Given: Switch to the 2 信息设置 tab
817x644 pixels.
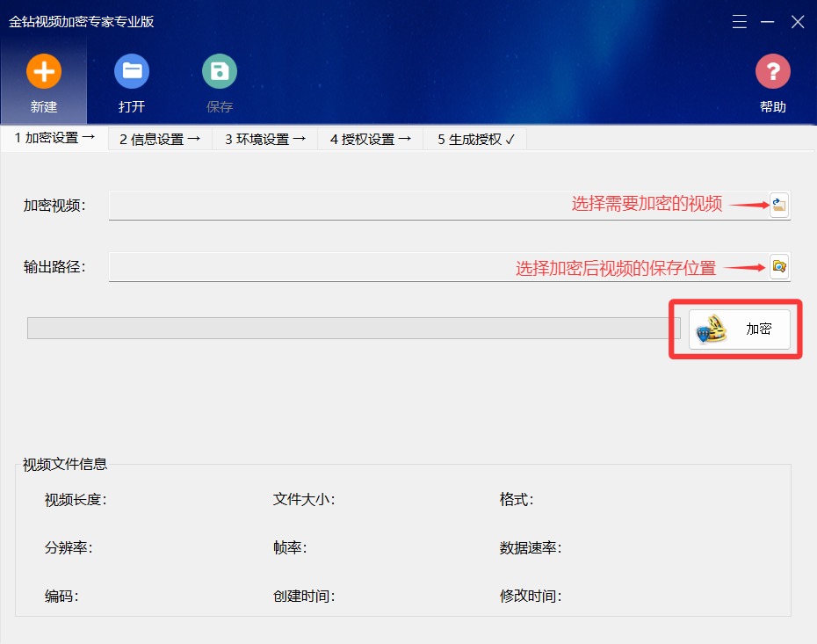Looking at the screenshot, I should point(160,139).
